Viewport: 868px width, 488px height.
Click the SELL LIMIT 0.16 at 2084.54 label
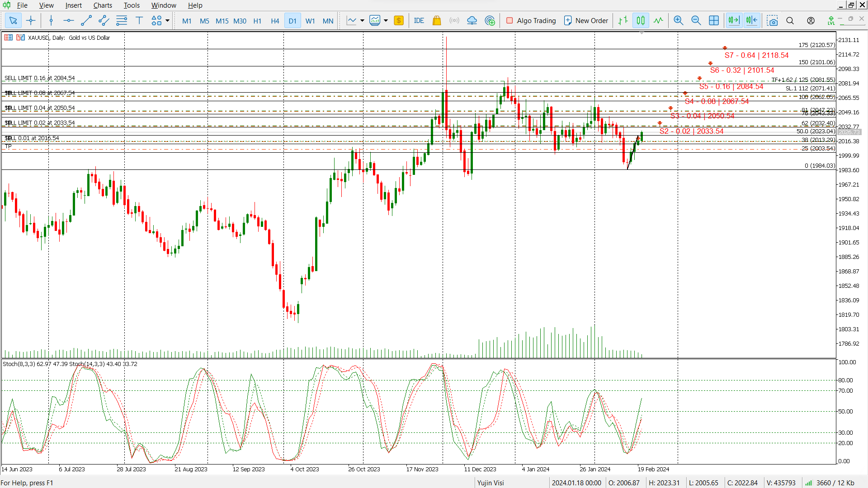pyautogui.click(x=40, y=78)
